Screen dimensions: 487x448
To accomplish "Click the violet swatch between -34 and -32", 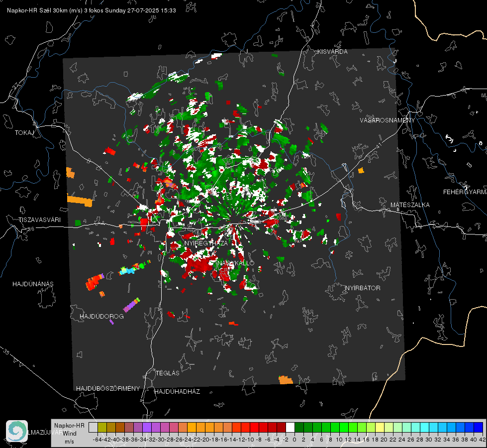I will coord(147,428).
